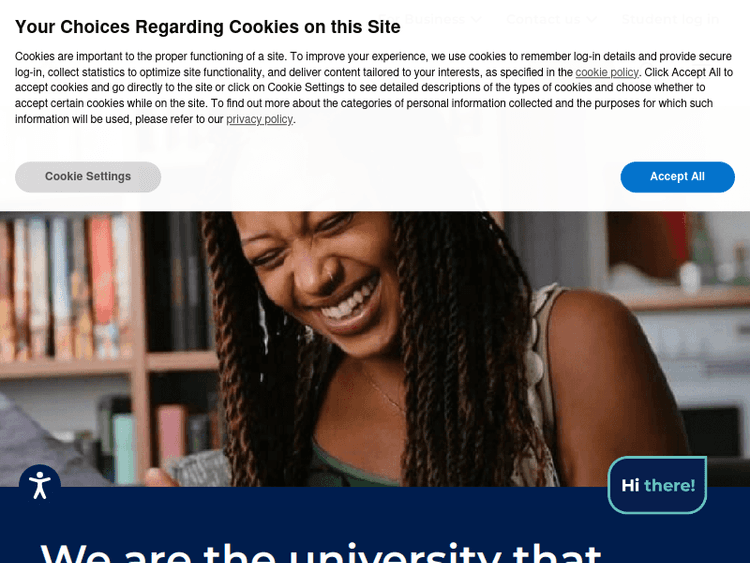Viewport: 750px width, 563px height.
Task: Select the cookie explanation paragraph text
Action: tap(375, 88)
